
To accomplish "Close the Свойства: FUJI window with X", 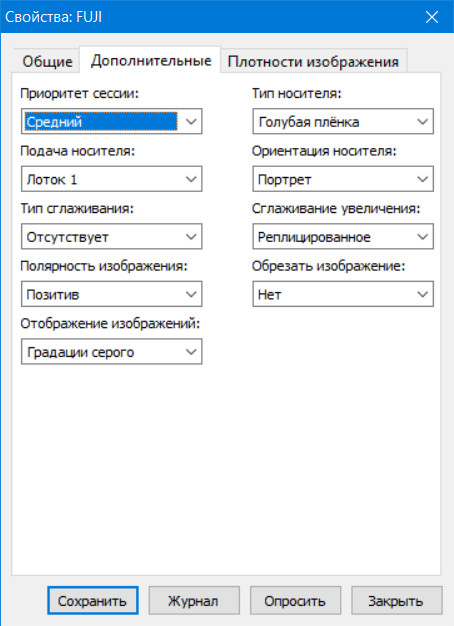I will pyautogui.click(x=432, y=17).
